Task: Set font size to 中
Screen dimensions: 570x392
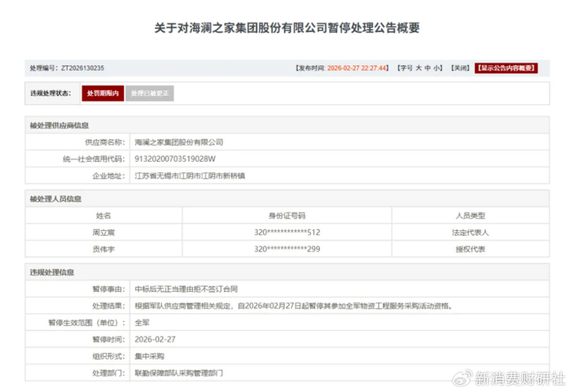Action: tap(427, 68)
